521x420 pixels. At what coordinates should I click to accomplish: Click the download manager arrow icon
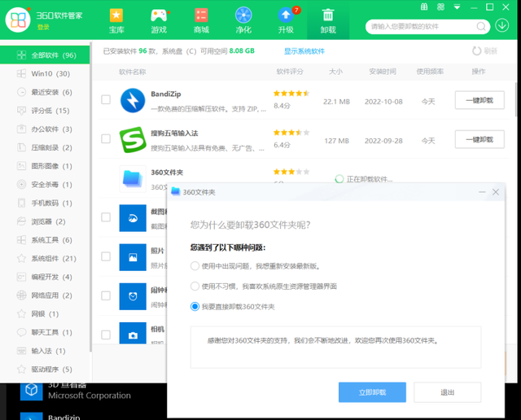click(x=501, y=25)
